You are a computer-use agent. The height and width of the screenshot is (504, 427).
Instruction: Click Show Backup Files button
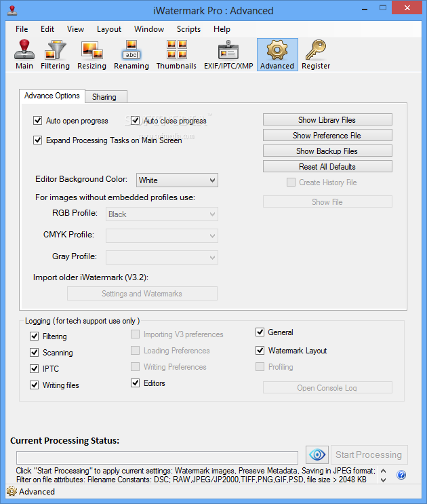pos(327,151)
